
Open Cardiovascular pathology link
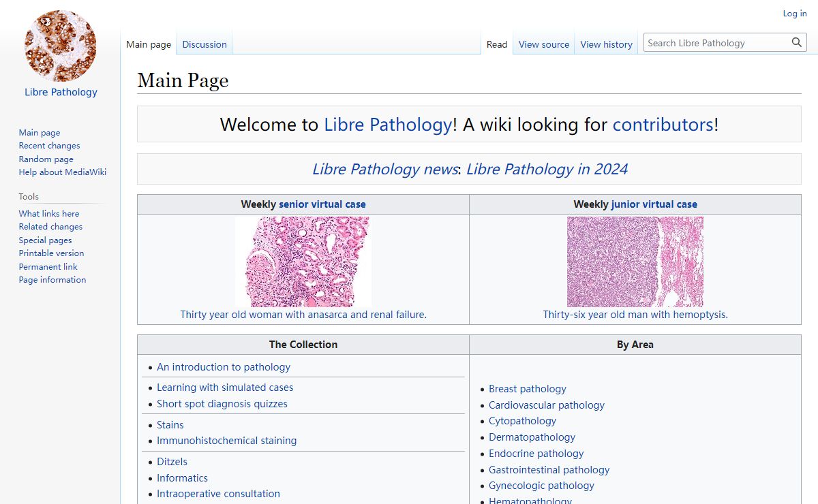point(547,405)
